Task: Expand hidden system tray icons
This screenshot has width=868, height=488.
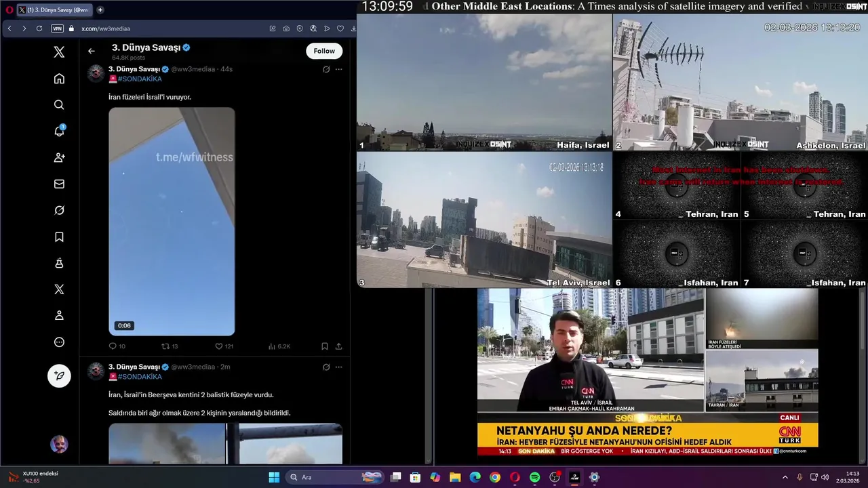Action: pyautogui.click(x=785, y=477)
